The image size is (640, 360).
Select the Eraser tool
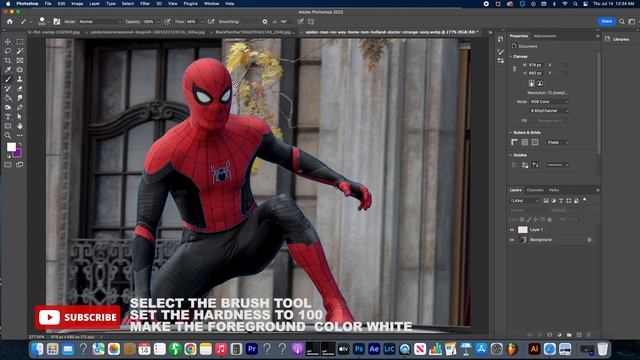(20, 89)
